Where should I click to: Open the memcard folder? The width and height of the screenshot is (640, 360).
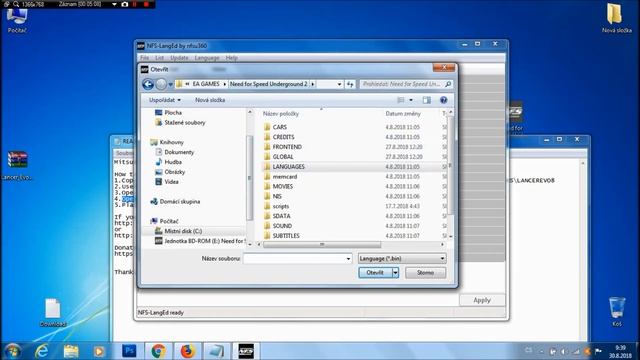pos(284,176)
